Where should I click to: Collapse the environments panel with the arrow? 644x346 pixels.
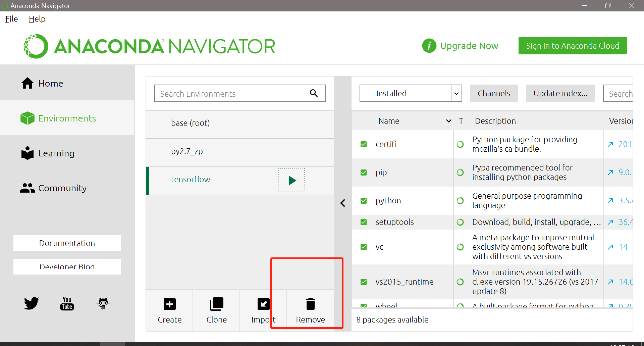click(343, 203)
